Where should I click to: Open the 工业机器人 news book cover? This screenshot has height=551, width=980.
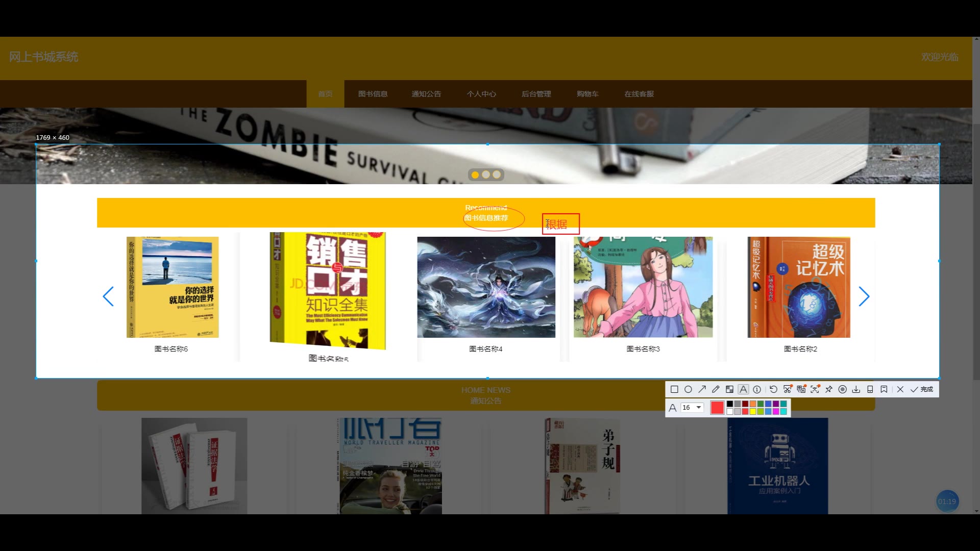coord(778,466)
